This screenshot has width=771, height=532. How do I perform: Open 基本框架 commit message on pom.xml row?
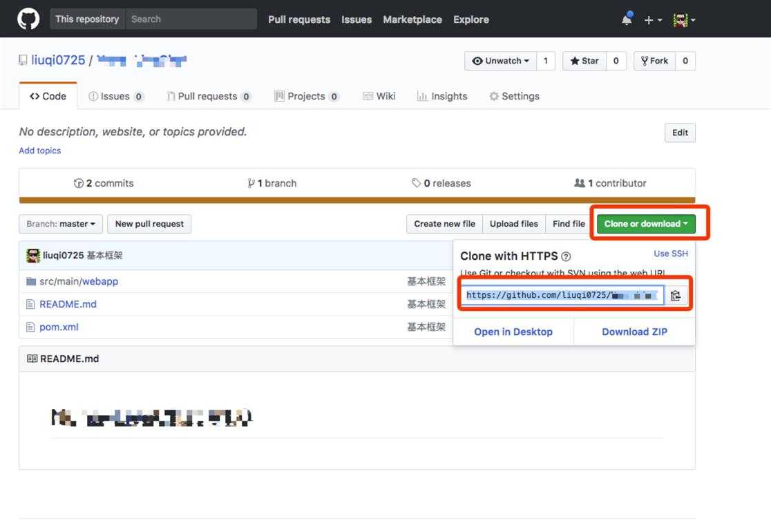tap(426, 327)
